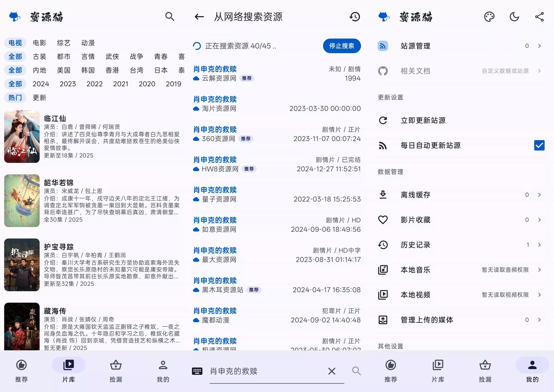
Task: Tap the keyboard icon in the search bar
Action: (x=197, y=371)
